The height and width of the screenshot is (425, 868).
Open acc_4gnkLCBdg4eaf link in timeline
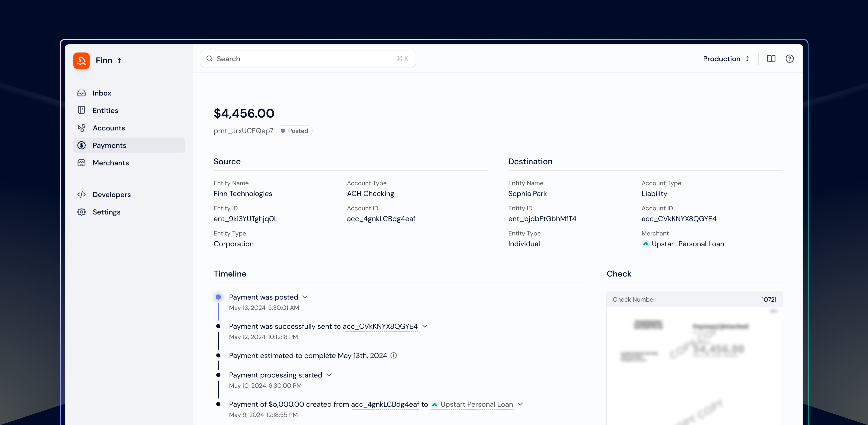[385, 405]
